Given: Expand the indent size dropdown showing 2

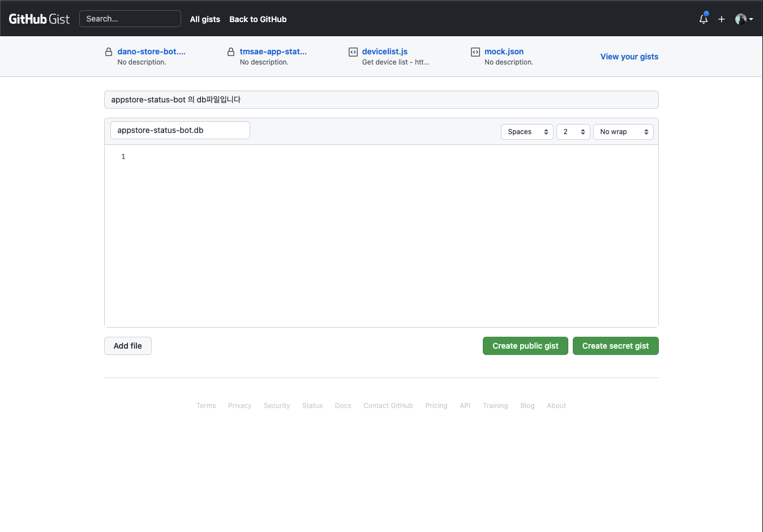Looking at the screenshot, I should [573, 132].
